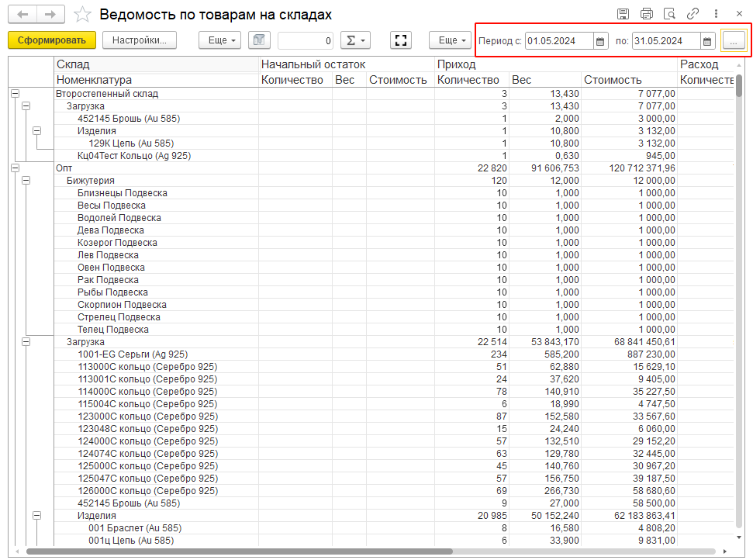Image resolution: width=753 pixels, height=560 pixels.
Task: Click the horizontal scrollbar thumb
Action: click(239, 551)
